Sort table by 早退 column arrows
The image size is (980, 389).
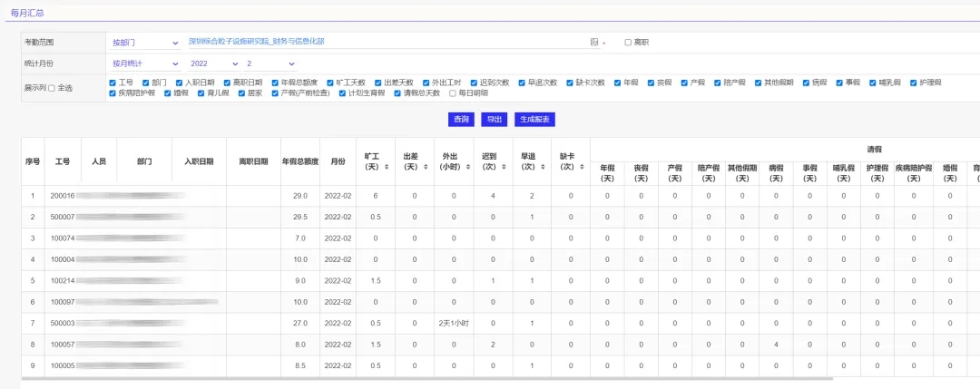pyautogui.click(x=544, y=167)
